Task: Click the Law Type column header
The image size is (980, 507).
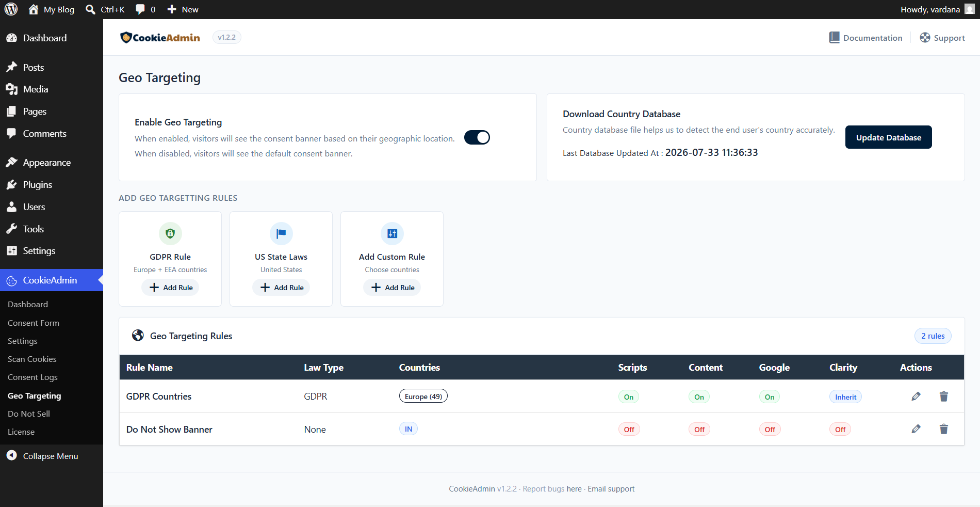Action: [323, 368]
